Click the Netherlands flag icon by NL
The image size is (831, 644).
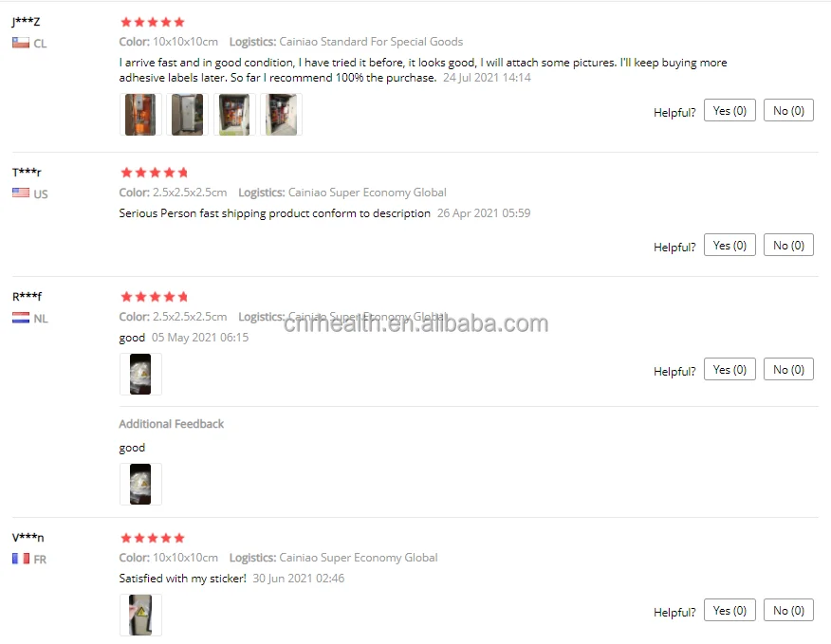tap(21, 318)
